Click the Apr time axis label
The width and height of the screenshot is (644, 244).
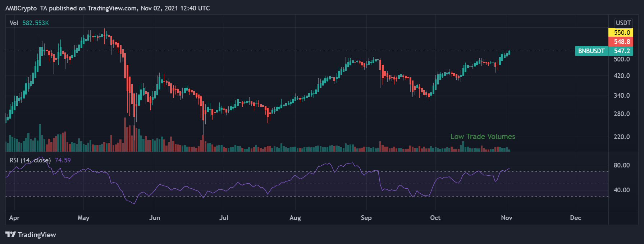[x=14, y=218]
